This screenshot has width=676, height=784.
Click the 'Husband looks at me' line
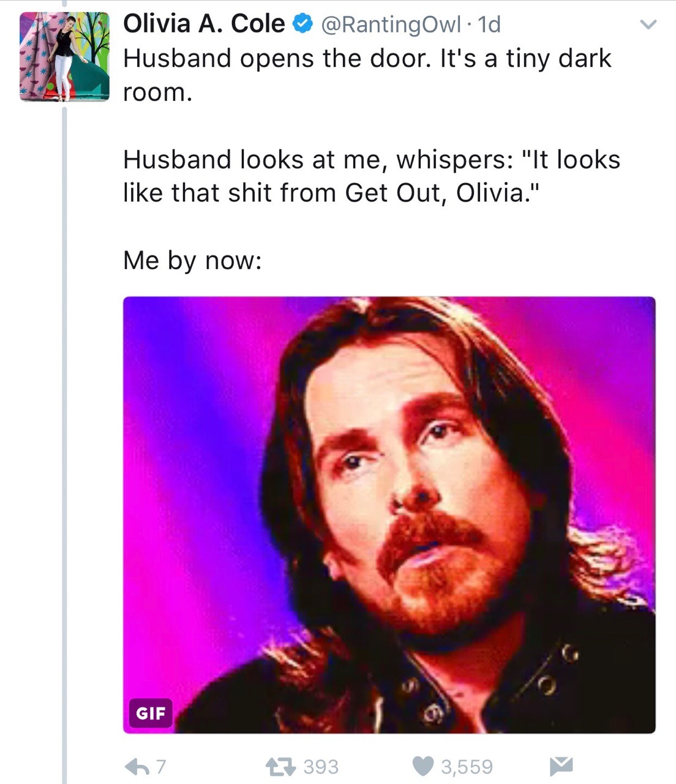(x=372, y=160)
